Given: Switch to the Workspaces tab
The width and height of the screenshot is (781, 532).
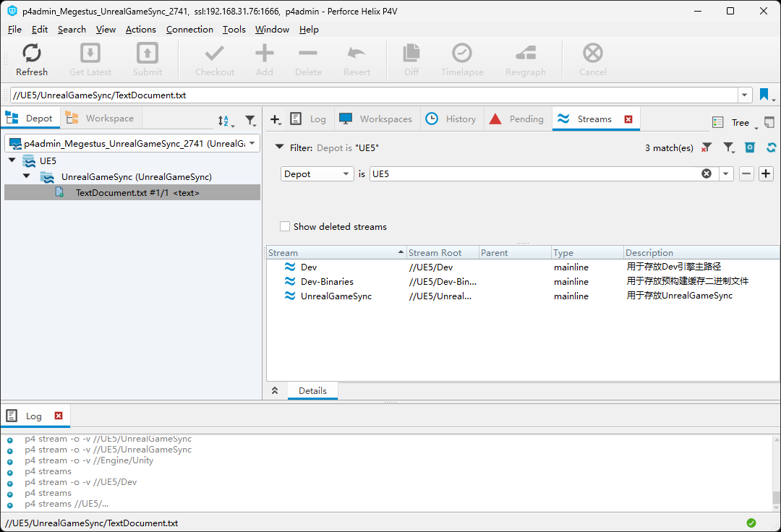Looking at the screenshot, I should [377, 119].
